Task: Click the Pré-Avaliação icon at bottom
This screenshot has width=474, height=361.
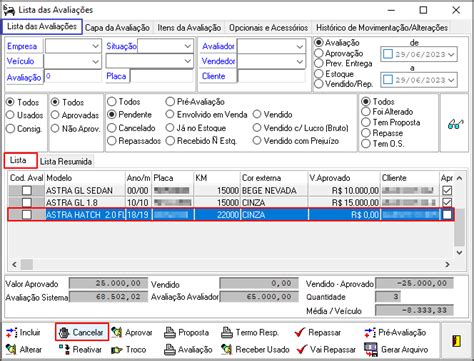Action: point(370,332)
